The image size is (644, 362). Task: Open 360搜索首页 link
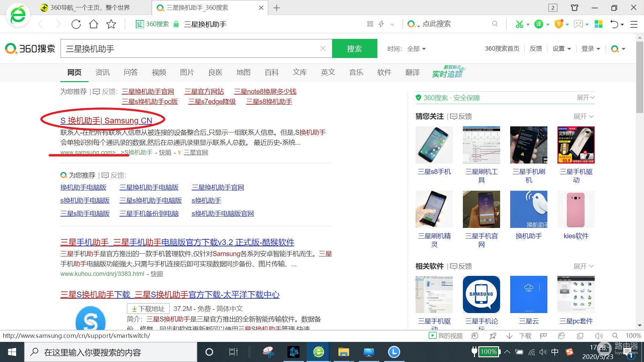click(502, 49)
